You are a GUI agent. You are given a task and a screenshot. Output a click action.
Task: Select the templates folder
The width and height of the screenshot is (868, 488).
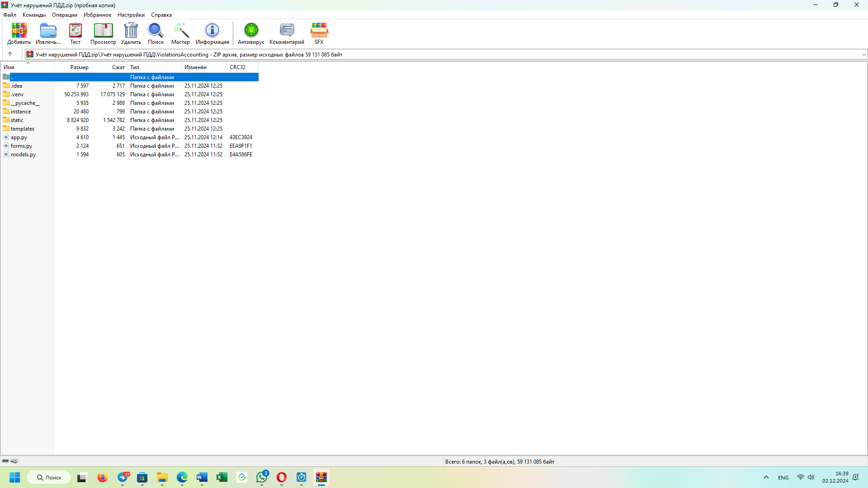tap(22, 129)
